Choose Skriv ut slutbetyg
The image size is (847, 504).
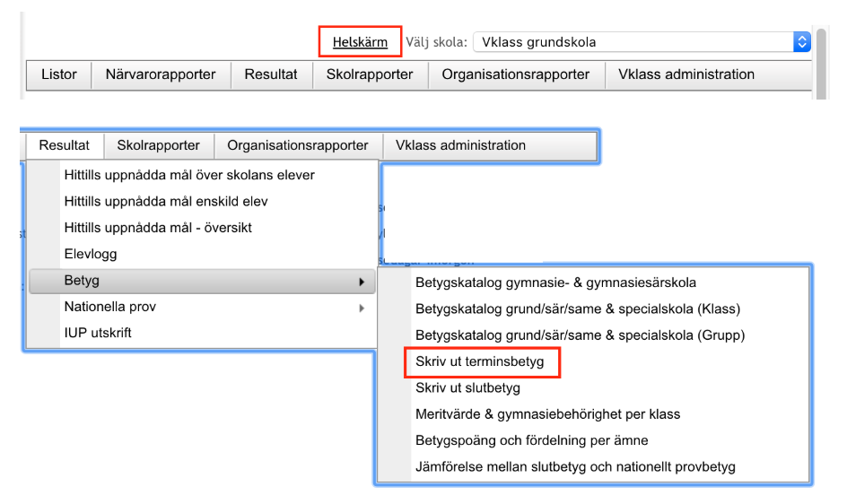pyautogui.click(x=467, y=387)
